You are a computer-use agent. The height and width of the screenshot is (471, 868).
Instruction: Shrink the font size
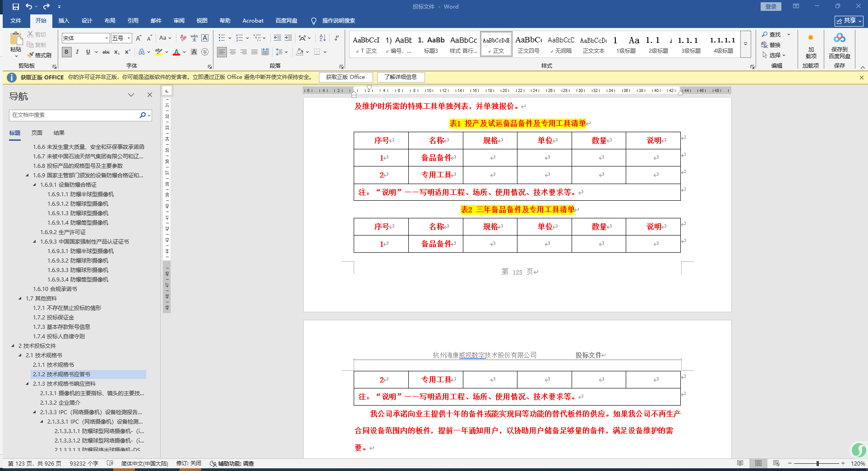pos(149,38)
